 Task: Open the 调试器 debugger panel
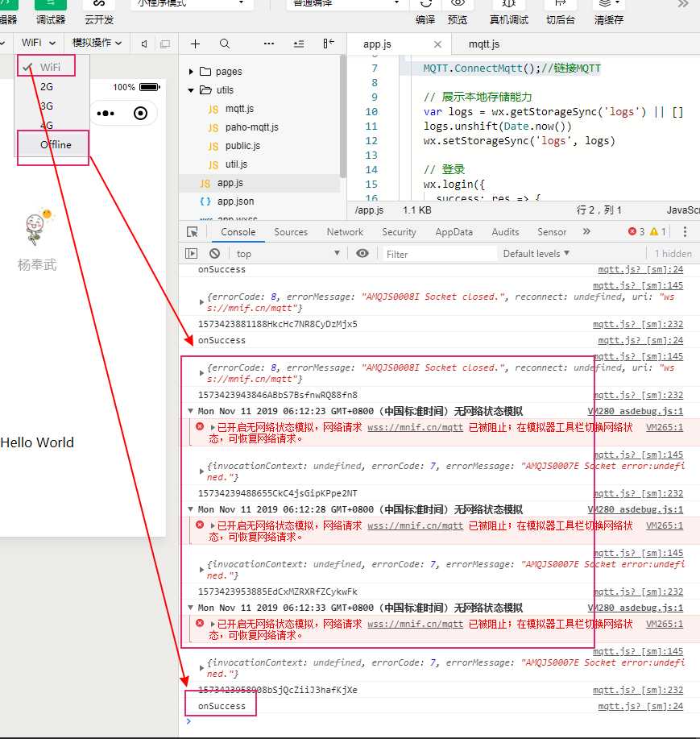(51, 12)
